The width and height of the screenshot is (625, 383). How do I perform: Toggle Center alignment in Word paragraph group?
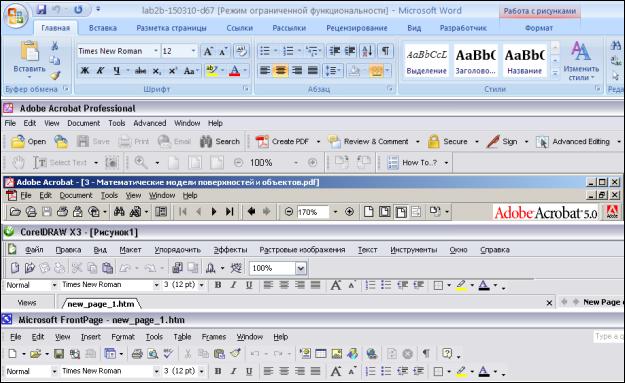281,71
